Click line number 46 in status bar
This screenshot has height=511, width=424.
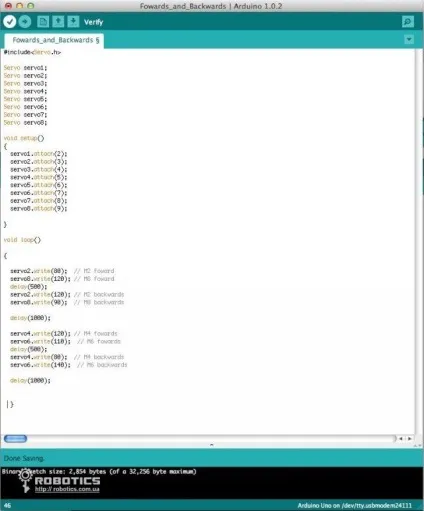click(x=7, y=506)
